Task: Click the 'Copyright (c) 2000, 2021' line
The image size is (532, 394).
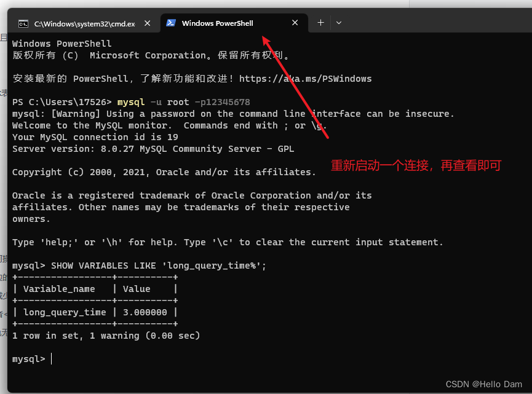Action: click(x=164, y=172)
